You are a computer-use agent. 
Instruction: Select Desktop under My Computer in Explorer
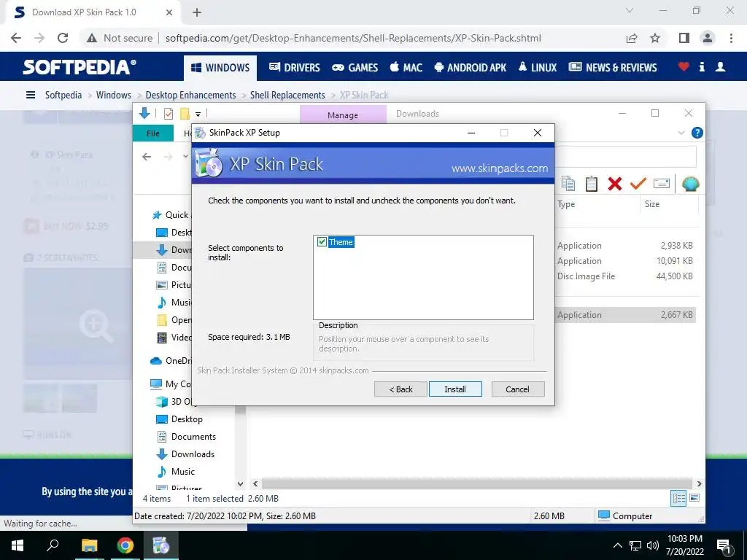tap(187, 419)
